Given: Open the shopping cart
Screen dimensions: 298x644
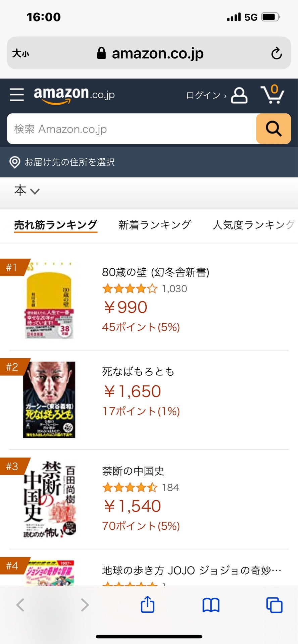Looking at the screenshot, I should click(272, 95).
